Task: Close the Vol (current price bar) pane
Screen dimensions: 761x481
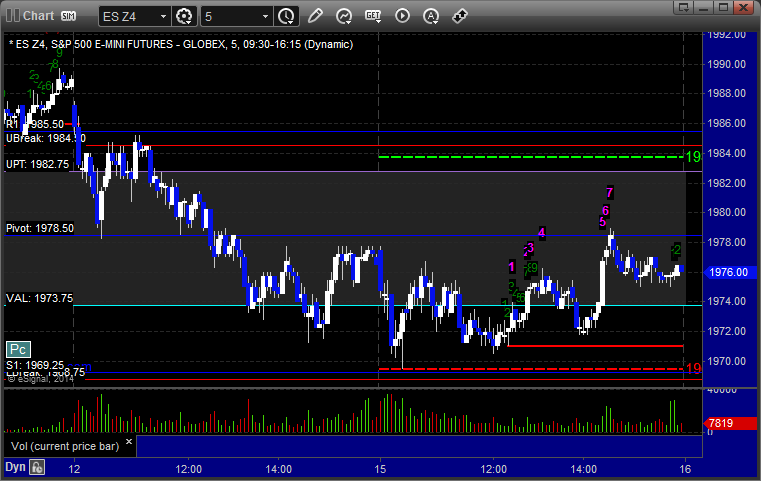Action: click(x=129, y=442)
